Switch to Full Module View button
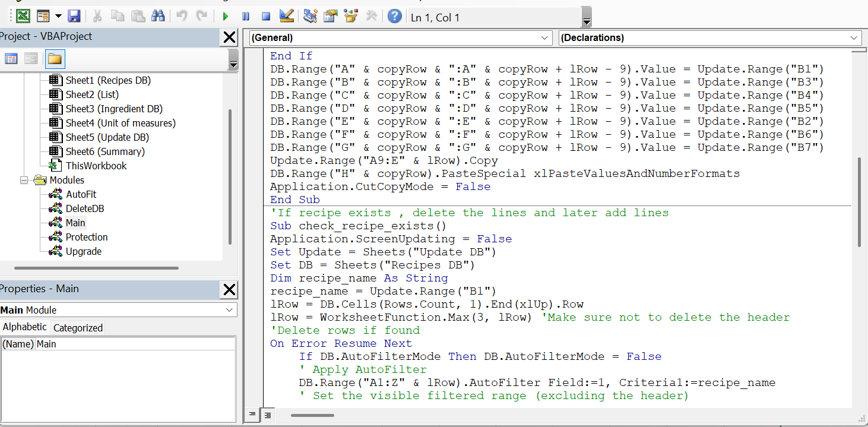This screenshot has width=868, height=427. click(267, 415)
